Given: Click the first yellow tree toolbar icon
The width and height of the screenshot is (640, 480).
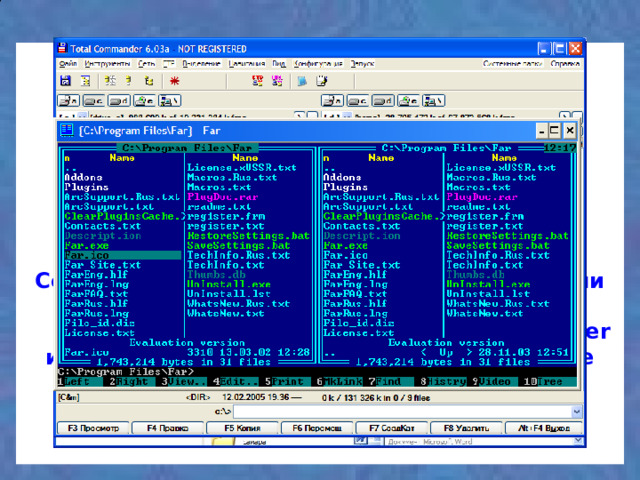Looking at the screenshot, I should point(110,81).
